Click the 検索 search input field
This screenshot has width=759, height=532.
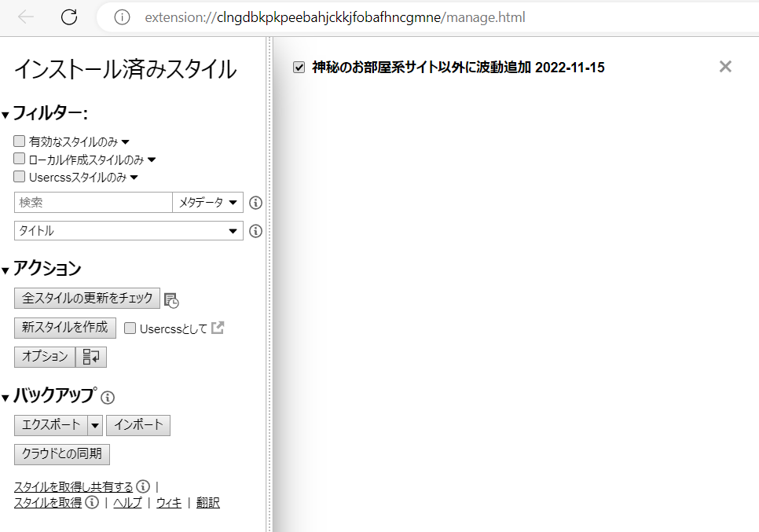(93, 203)
